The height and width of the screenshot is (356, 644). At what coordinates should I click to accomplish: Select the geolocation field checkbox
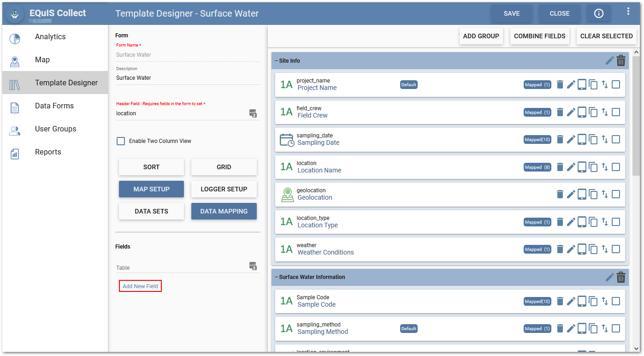(x=616, y=194)
